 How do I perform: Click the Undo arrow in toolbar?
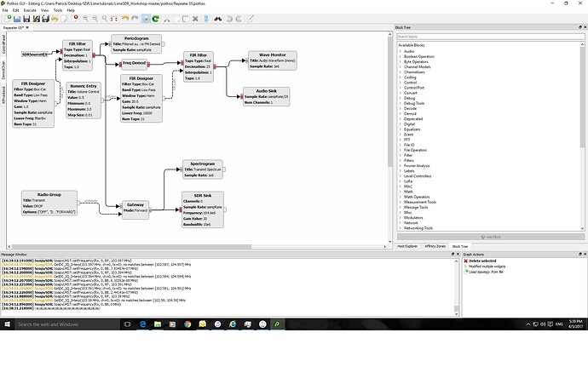[124, 18]
